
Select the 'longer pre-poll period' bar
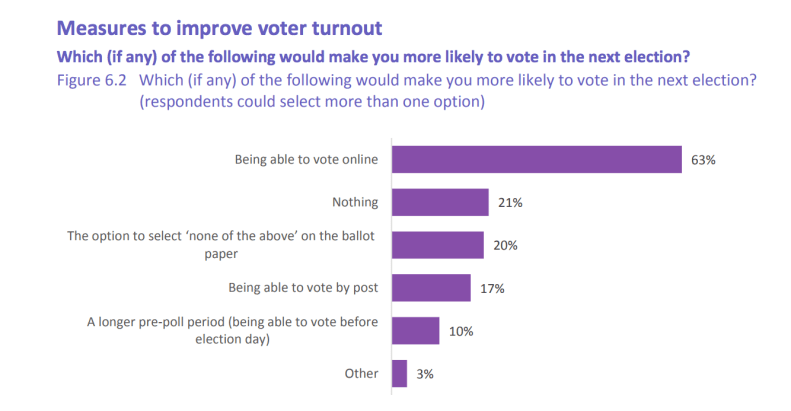pyautogui.click(x=415, y=331)
